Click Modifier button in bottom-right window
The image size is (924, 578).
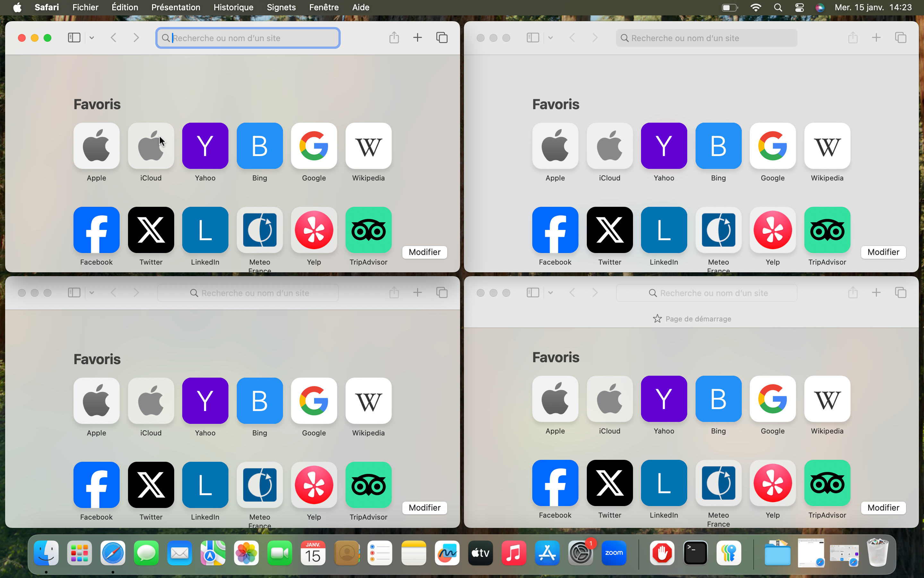[883, 508]
